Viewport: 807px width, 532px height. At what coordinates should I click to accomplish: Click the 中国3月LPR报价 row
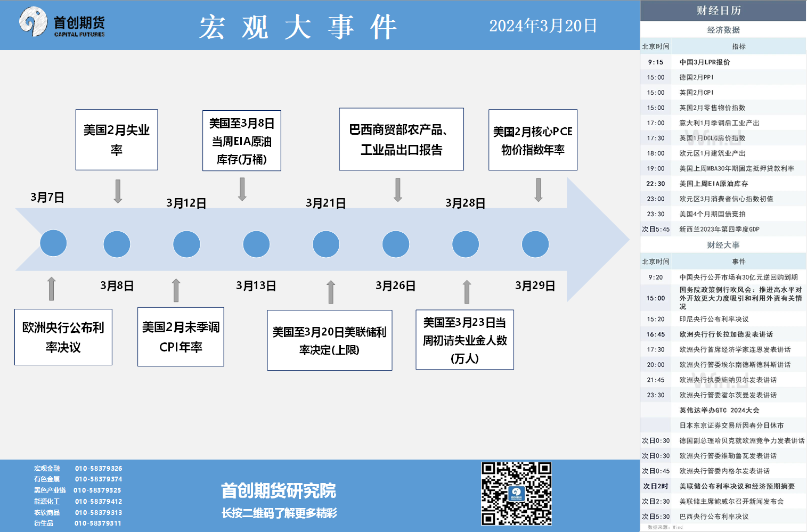tap(723, 62)
